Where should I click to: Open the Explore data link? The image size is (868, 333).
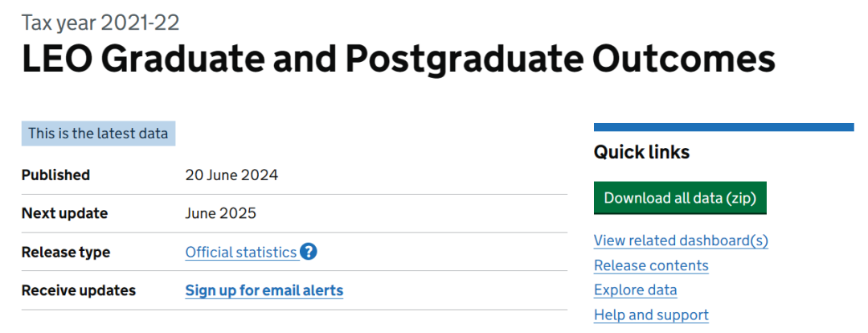635,290
